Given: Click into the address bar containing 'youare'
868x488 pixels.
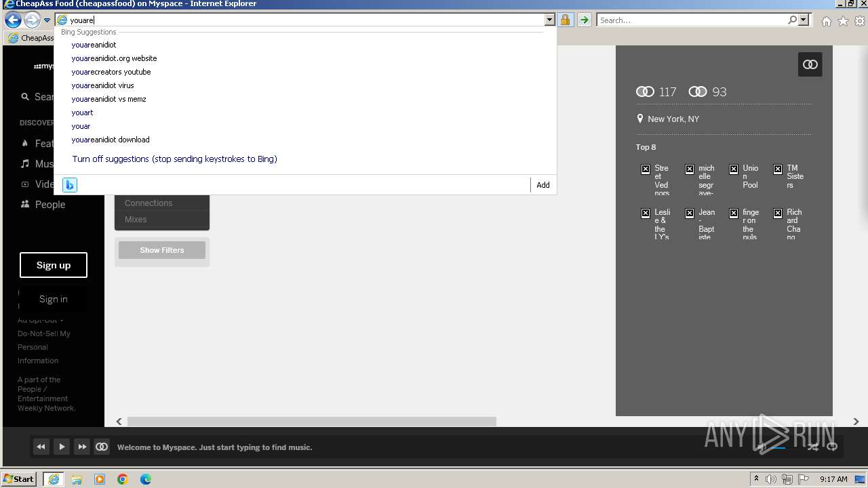Looking at the screenshot, I should (x=305, y=20).
